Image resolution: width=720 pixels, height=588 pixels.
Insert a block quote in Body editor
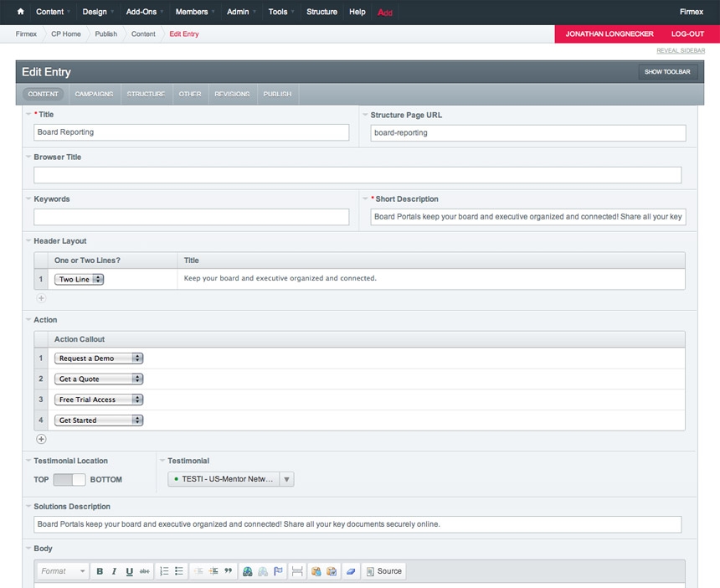[x=229, y=571]
